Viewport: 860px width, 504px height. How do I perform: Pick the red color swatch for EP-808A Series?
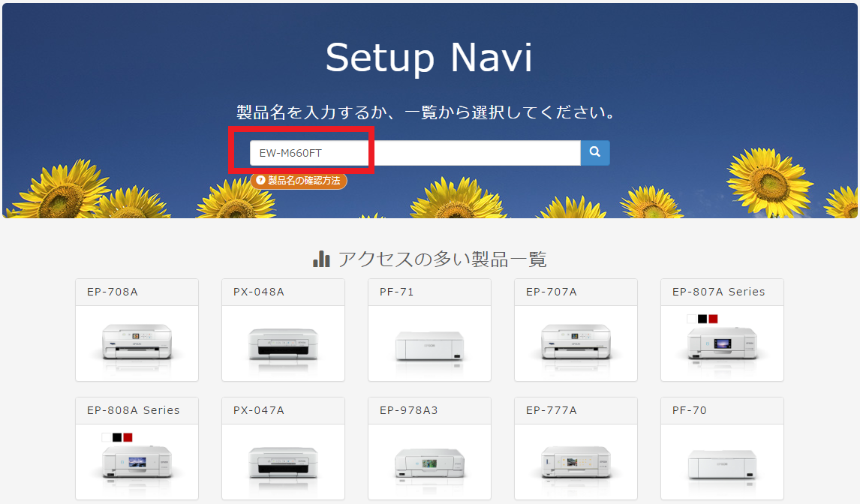[x=128, y=437]
